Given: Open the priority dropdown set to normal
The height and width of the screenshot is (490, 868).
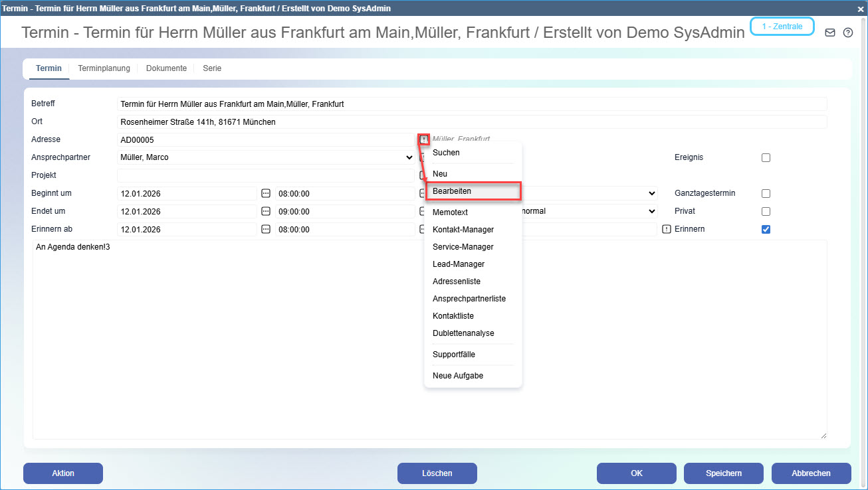Looking at the screenshot, I should click(x=651, y=211).
